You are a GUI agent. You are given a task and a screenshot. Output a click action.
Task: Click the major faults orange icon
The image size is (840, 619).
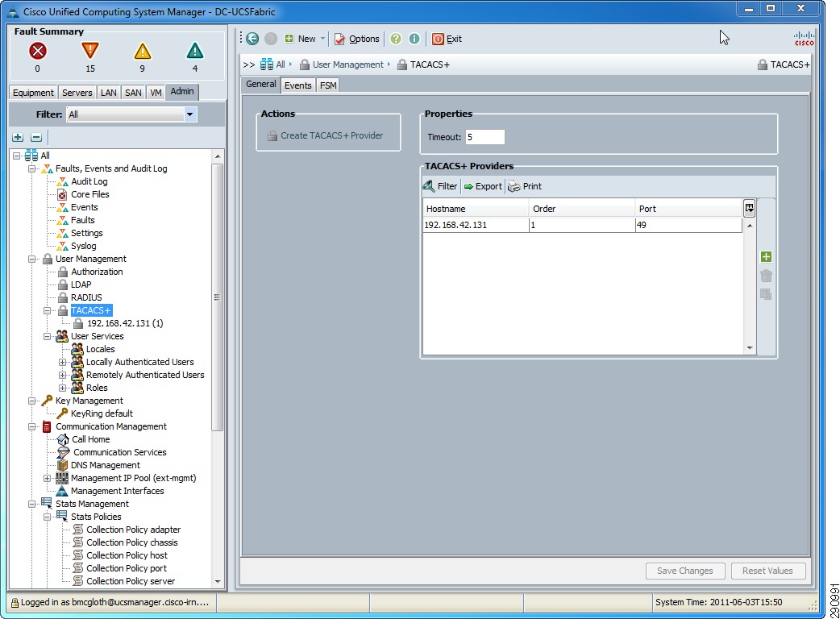click(x=90, y=51)
